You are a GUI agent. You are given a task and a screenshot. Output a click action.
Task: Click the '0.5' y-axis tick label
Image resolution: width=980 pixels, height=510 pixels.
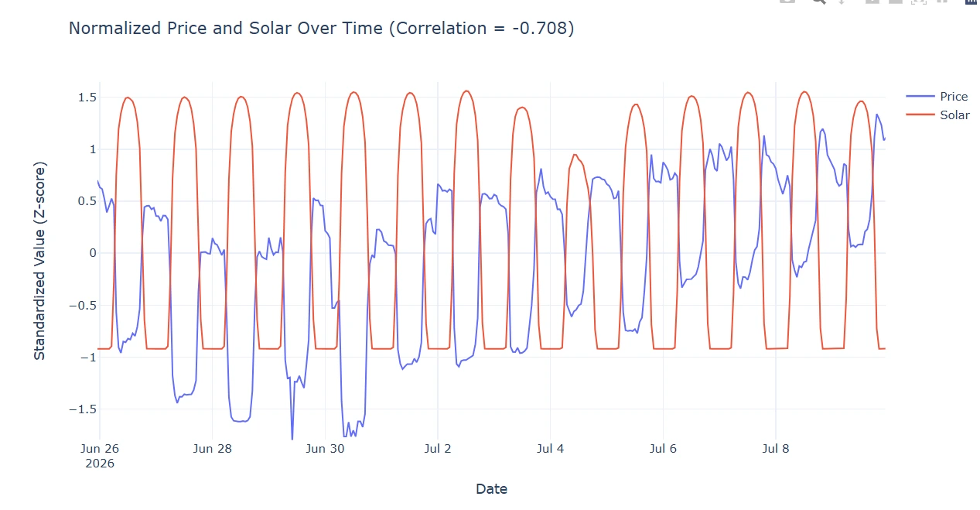pyautogui.click(x=87, y=201)
